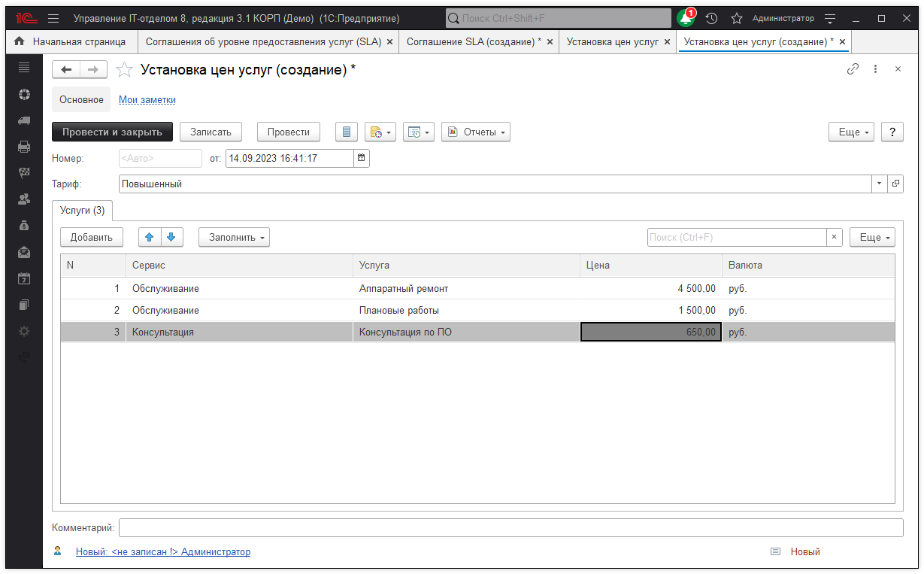Click into the Комментарий input field
924x574 pixels.
[510, 528]
